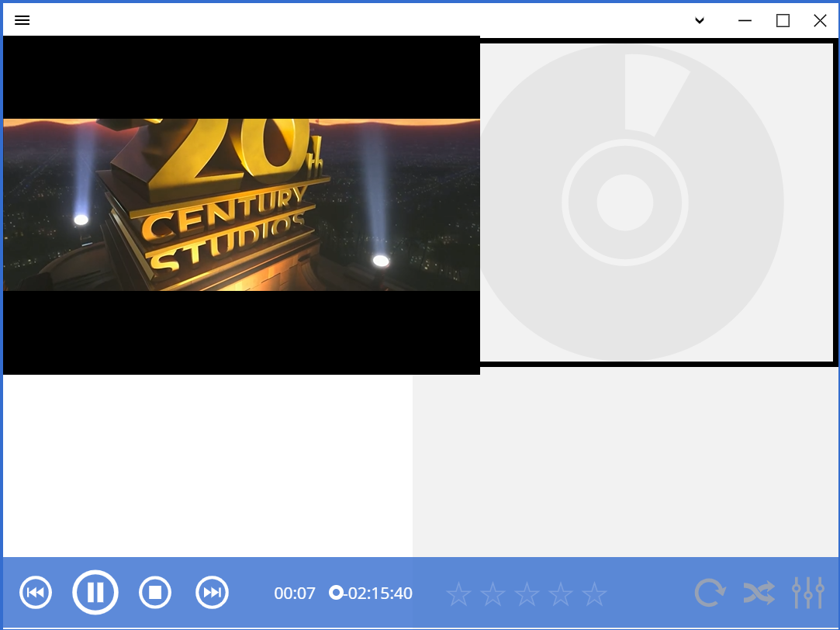
Task: Open the hamburger menu
Action: (22, 21)
